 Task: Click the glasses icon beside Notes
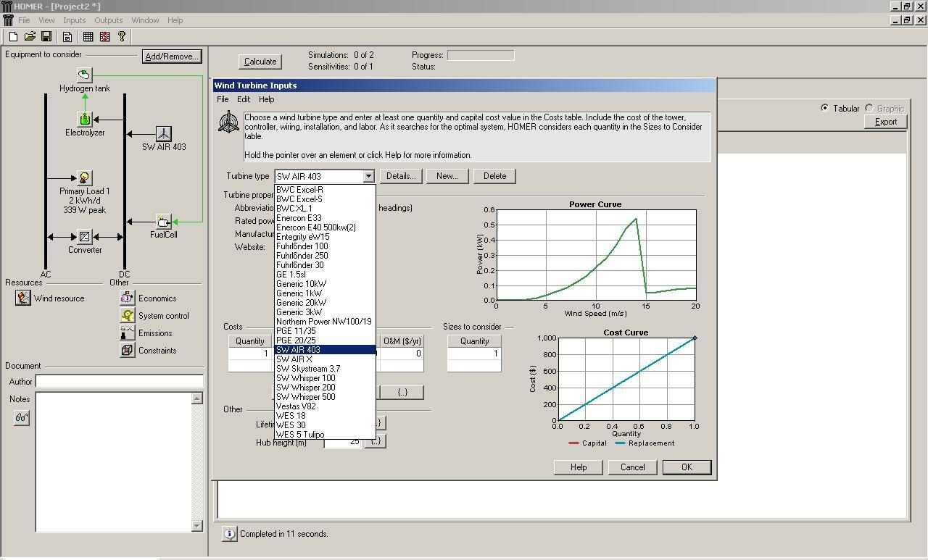click(22, 418)
